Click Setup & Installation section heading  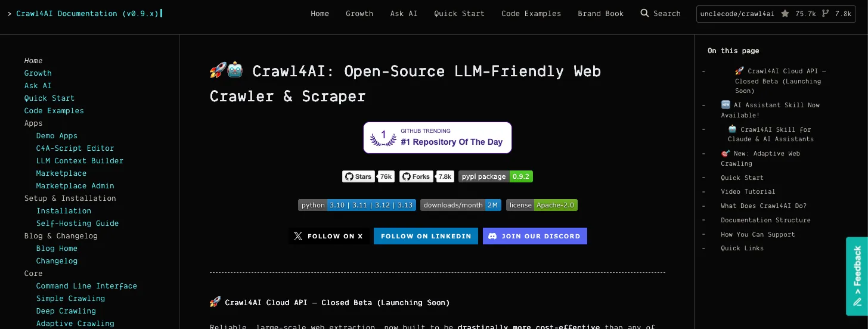pos(70,198)
